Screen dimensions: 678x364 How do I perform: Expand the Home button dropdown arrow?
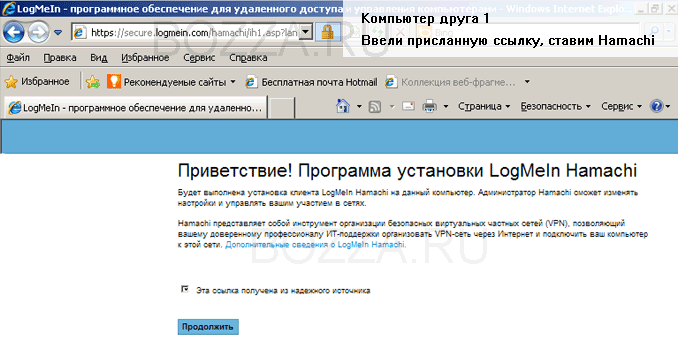tap(359, 106)
